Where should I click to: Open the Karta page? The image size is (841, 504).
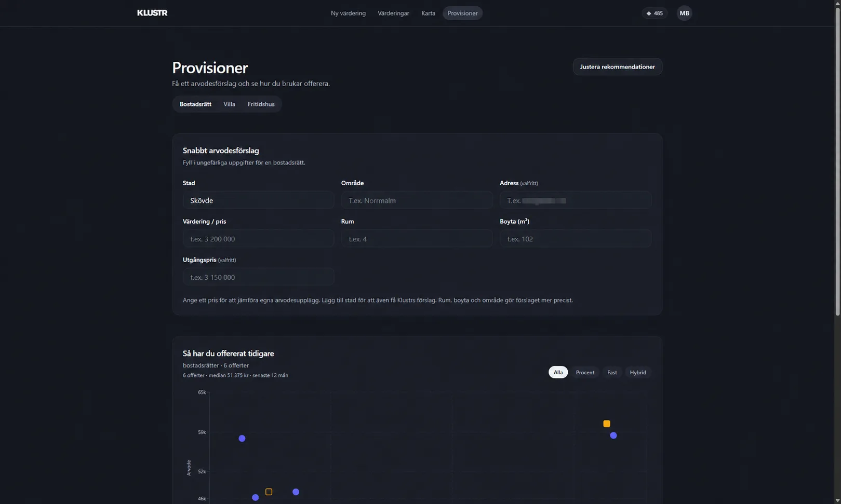tap(428, 13)
